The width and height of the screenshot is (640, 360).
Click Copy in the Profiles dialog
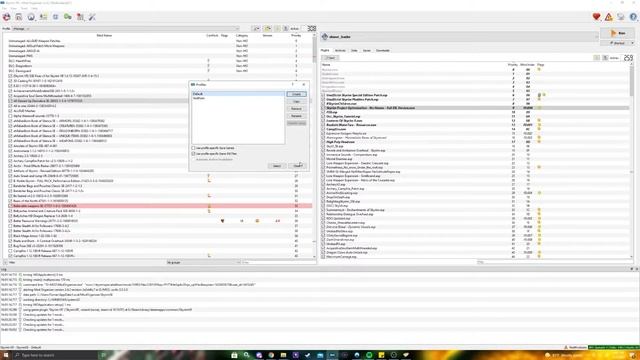pos(296,101)
